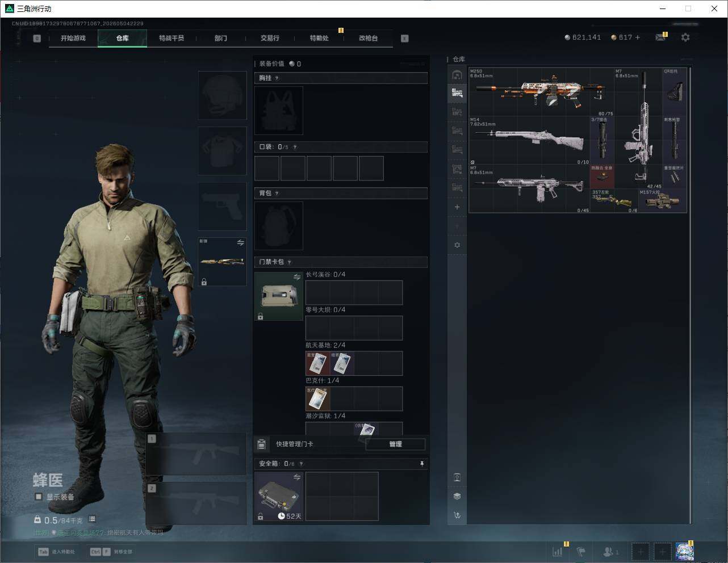Select the M250 machine gun in stash
Viewport: 728px width, 563px height.
click(x=541, y=92)
